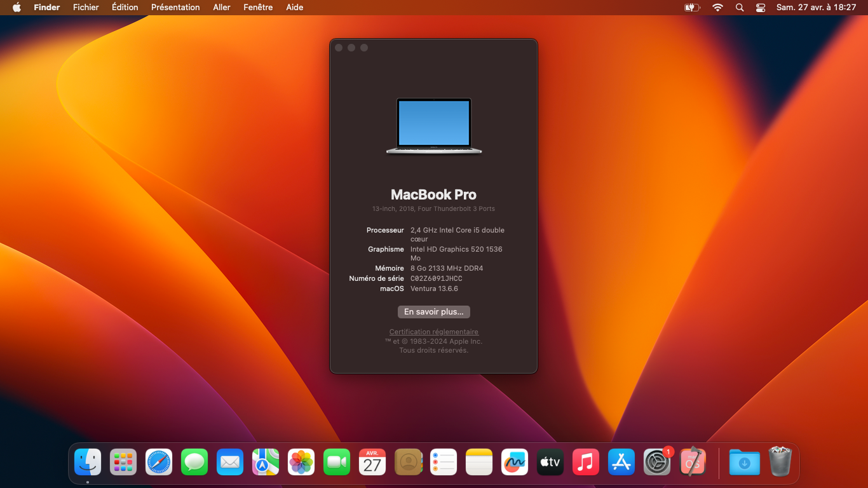Check battery status in menu bar
This screenshot has height=488, width=868.
point(691,8)
